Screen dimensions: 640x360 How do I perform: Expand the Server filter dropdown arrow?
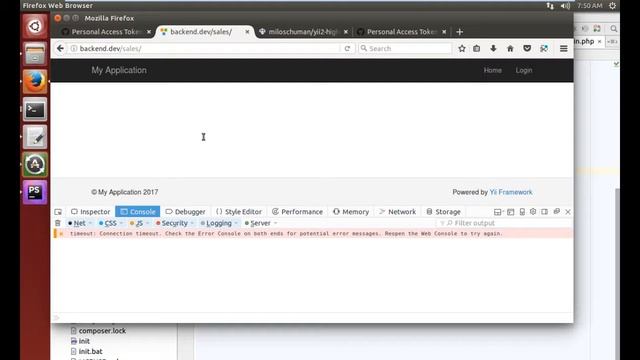point(276,223)
